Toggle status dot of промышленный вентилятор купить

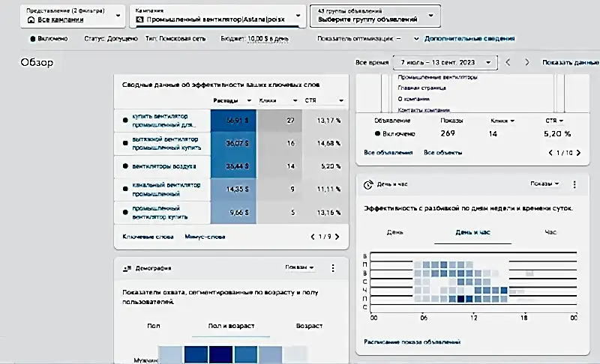(x=125, y=212)
